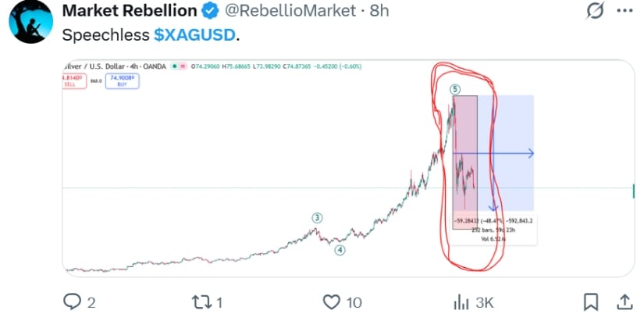Click the wave 4 marker on chart
Viewport: 644px width, 321px height.
(340, 250)
